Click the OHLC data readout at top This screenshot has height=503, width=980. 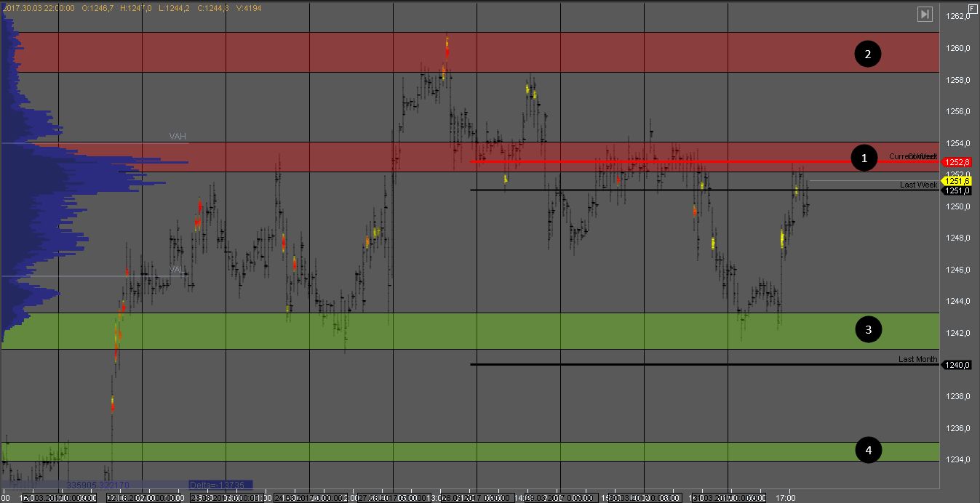point(131,7)
